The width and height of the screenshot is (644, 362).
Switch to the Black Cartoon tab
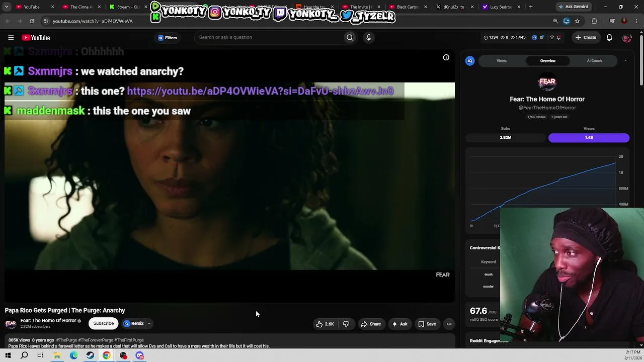408,7
